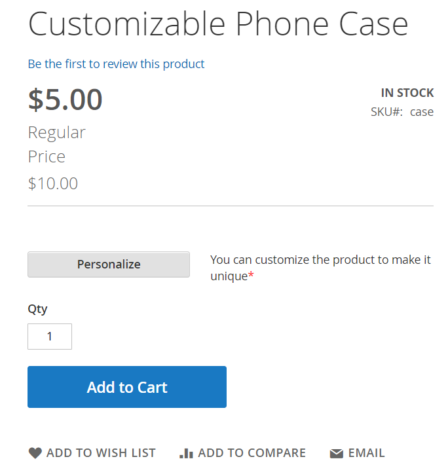
Task: Open 'Be the first to review' link
Action: (116, 64)
